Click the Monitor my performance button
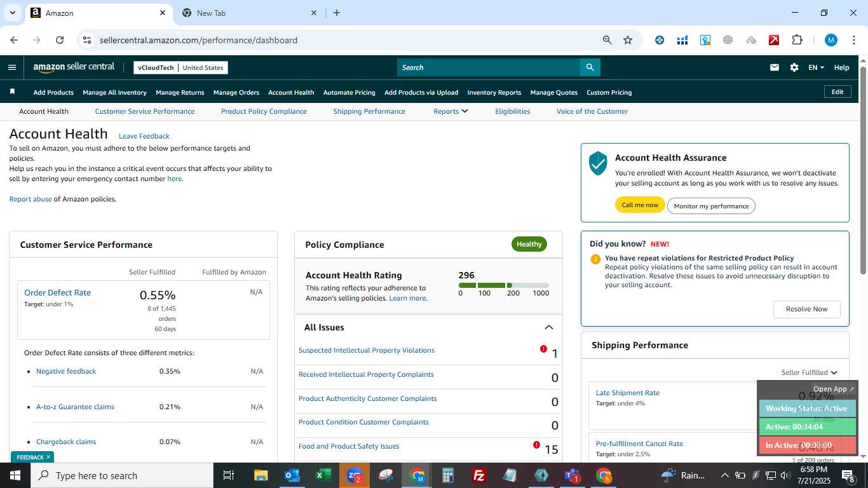The height and width of the screenshot is (488, 868). 711,206
